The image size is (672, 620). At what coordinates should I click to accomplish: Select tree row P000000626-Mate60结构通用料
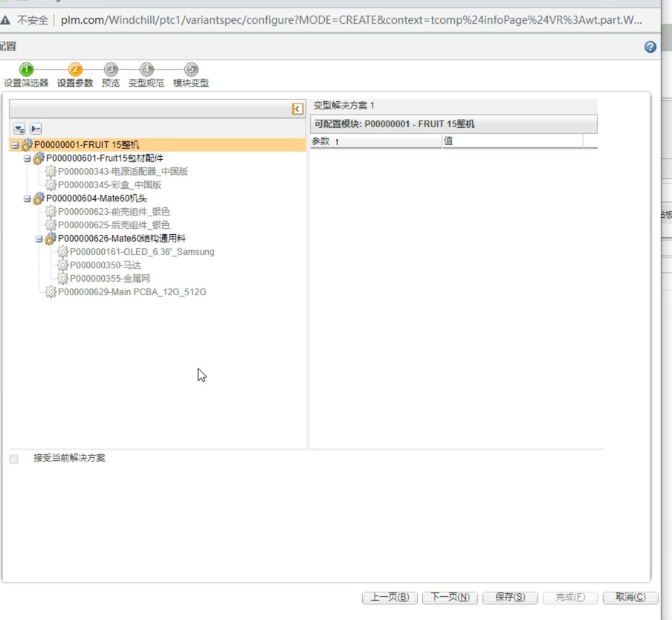(122, 238)
